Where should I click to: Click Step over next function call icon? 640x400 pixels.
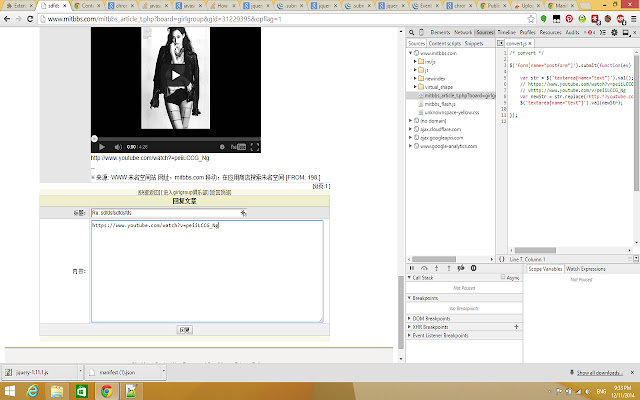(424, 268)
